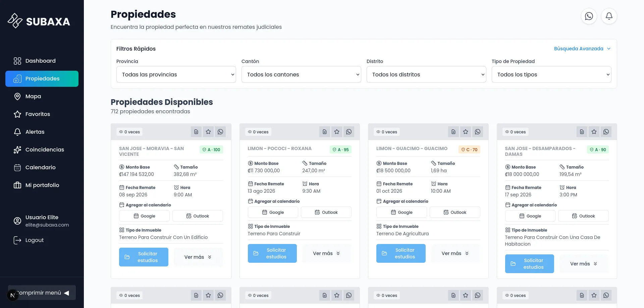The height and width of the screenshot is (308, 644).
Task: Open the Provincia dropdown
Action: pos(176,74)
